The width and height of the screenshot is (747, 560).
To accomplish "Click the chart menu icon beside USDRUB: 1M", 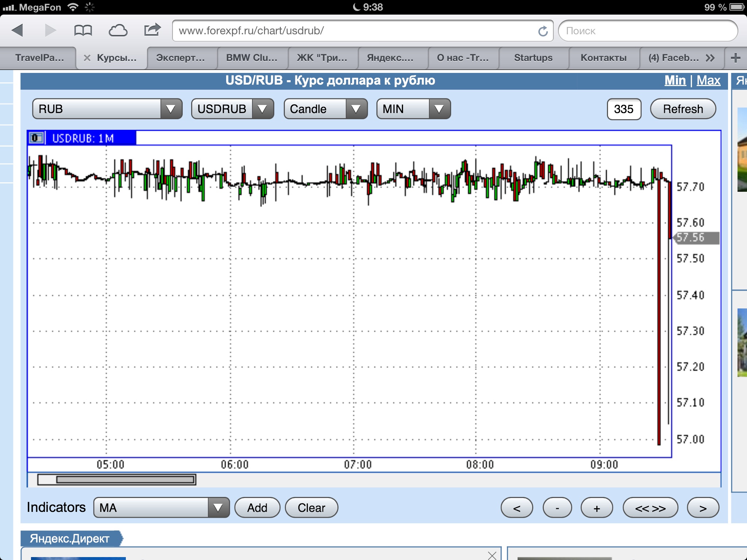I will [x=36, y=138].
